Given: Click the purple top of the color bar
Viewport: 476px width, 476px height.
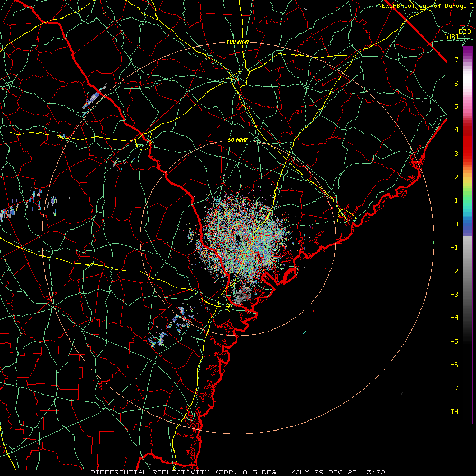Looking at the screenshot, I should pos(467,52).
